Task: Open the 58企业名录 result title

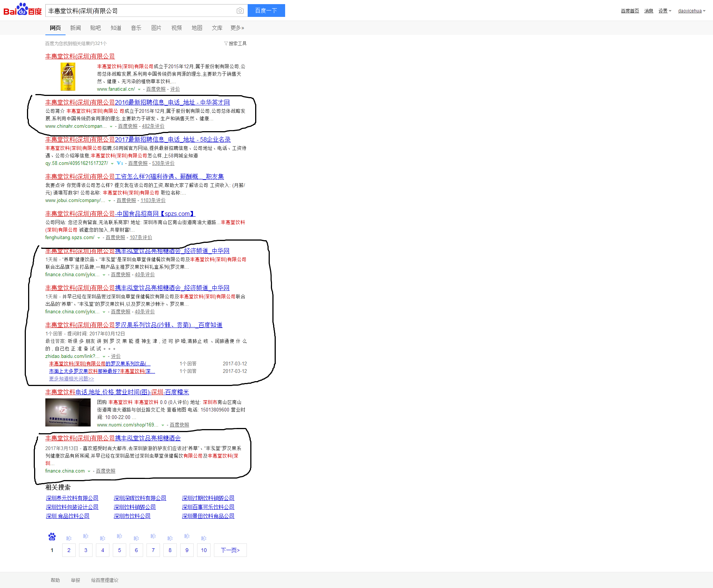Action: (x=138, y=139)
